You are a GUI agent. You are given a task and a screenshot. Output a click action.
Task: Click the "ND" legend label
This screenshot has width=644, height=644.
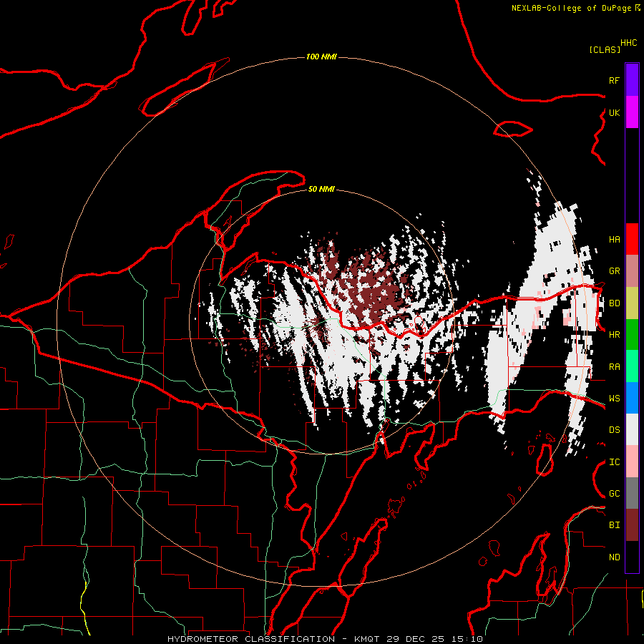coord(614,557)
